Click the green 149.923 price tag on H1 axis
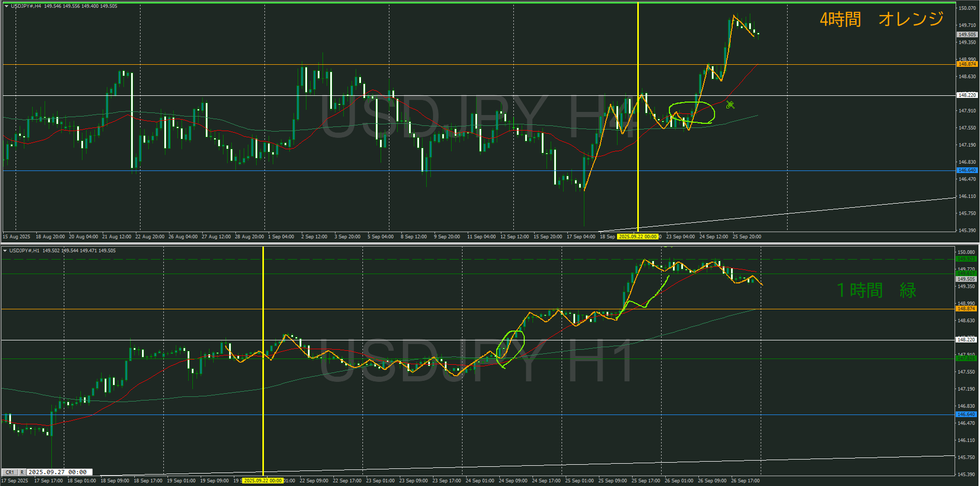This screenshot has width=980, height=486. tap(966, 259)
